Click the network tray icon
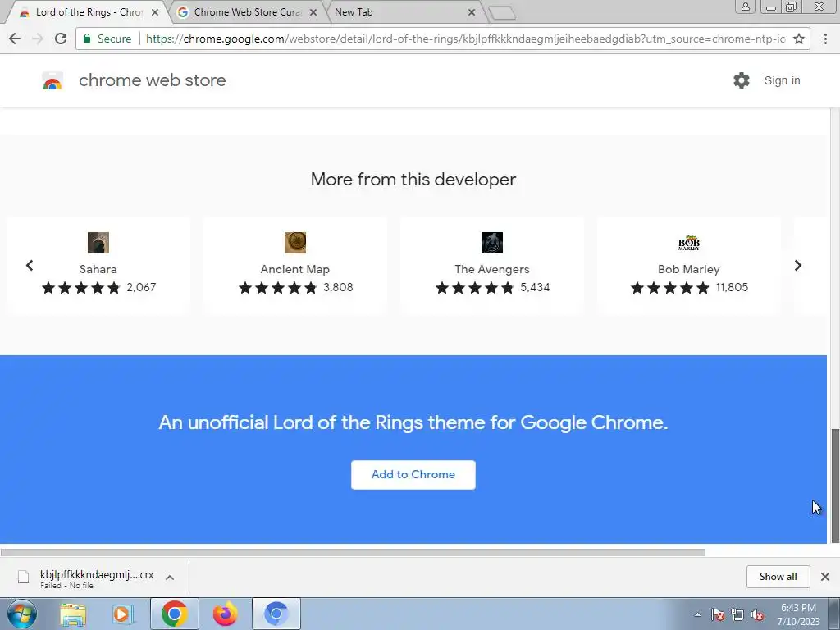 point(737,614)
